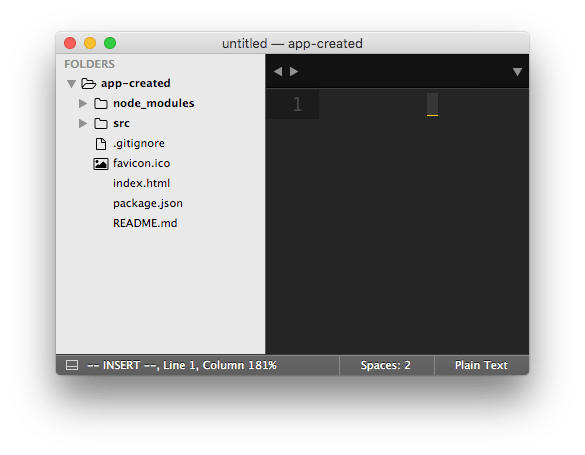Open the README.md file
This screenshot has height=455, width=585.
click(x=145, y=223)
